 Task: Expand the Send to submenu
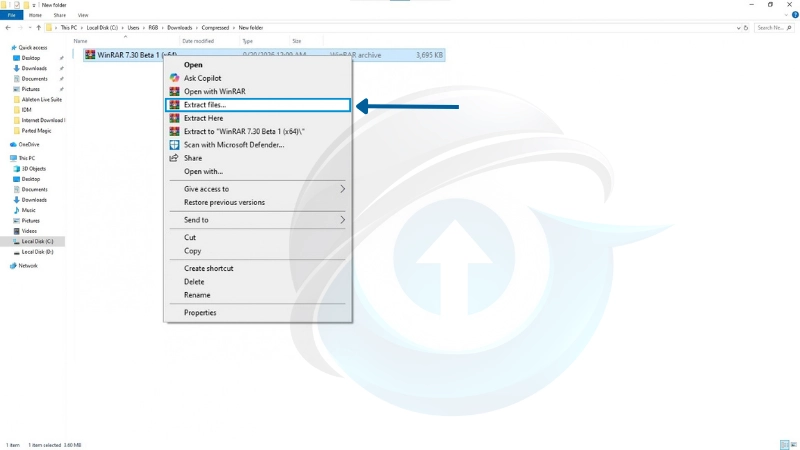point(258,220)
